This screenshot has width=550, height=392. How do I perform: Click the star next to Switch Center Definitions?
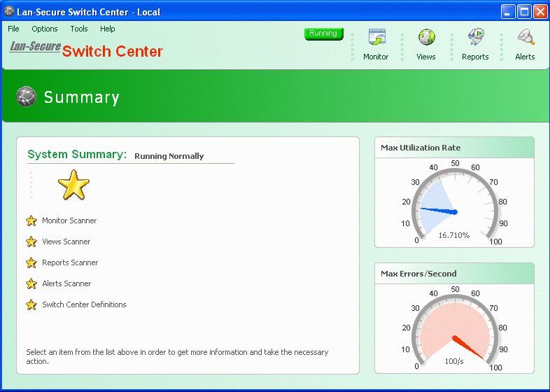click(x=31, y=304)
